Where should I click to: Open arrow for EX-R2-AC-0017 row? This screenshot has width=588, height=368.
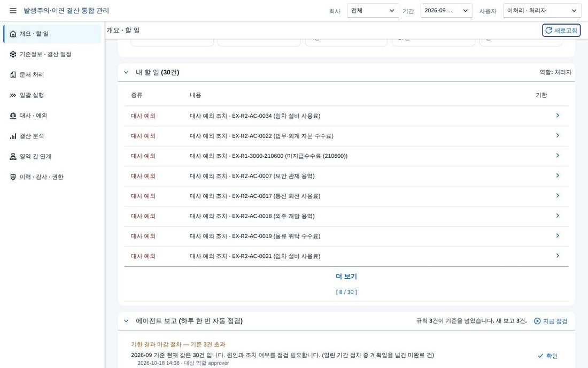coord(558,195)
